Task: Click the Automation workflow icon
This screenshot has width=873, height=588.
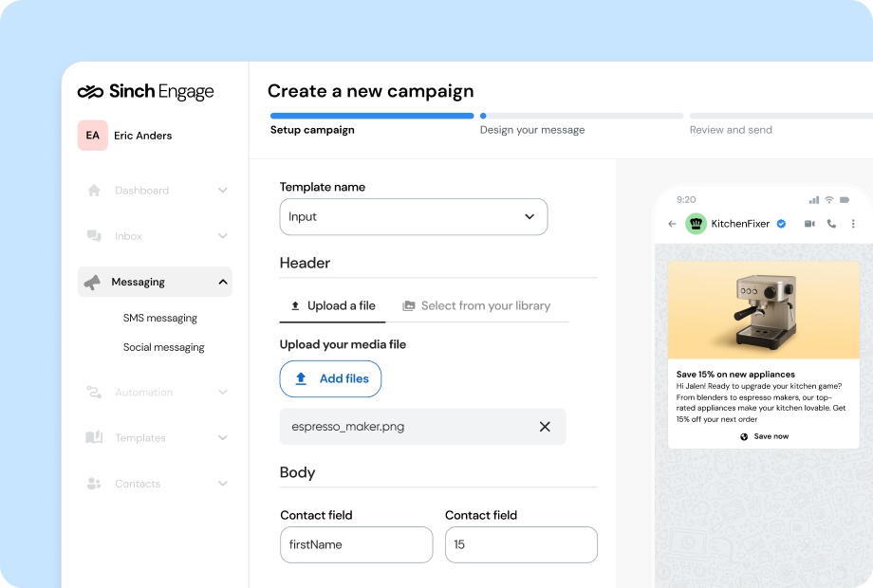Action: 94,393
